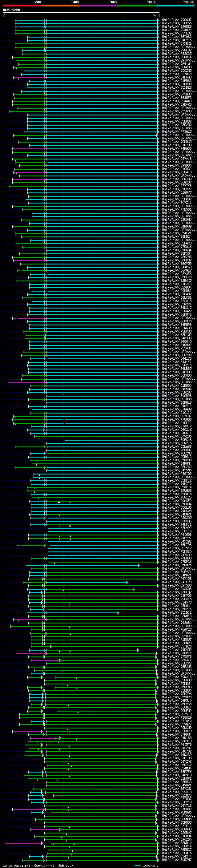The image size is (197, 868).
Task: Click hit label UniRef100_Q1HPL1
Action: pyautogui.click(x=177, y=653)
